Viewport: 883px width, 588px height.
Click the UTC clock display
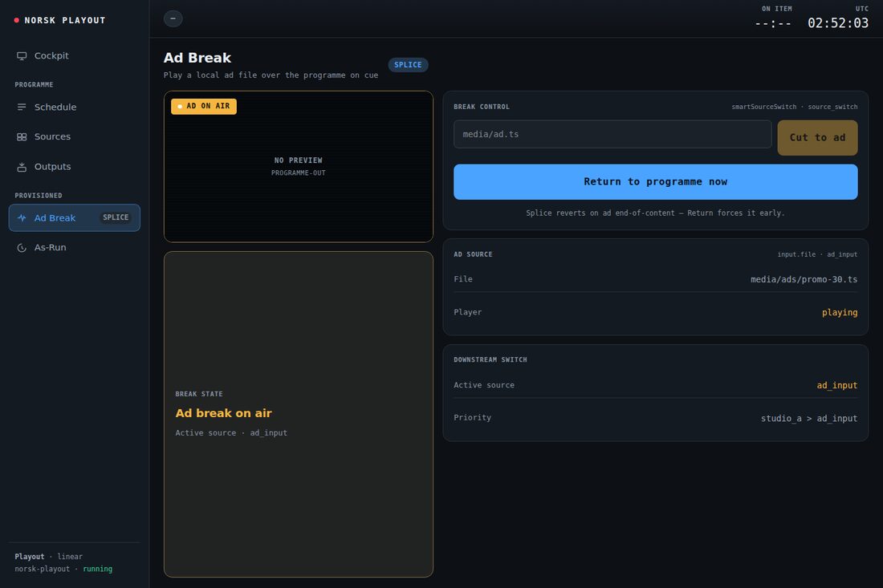(x=838, y=23)
